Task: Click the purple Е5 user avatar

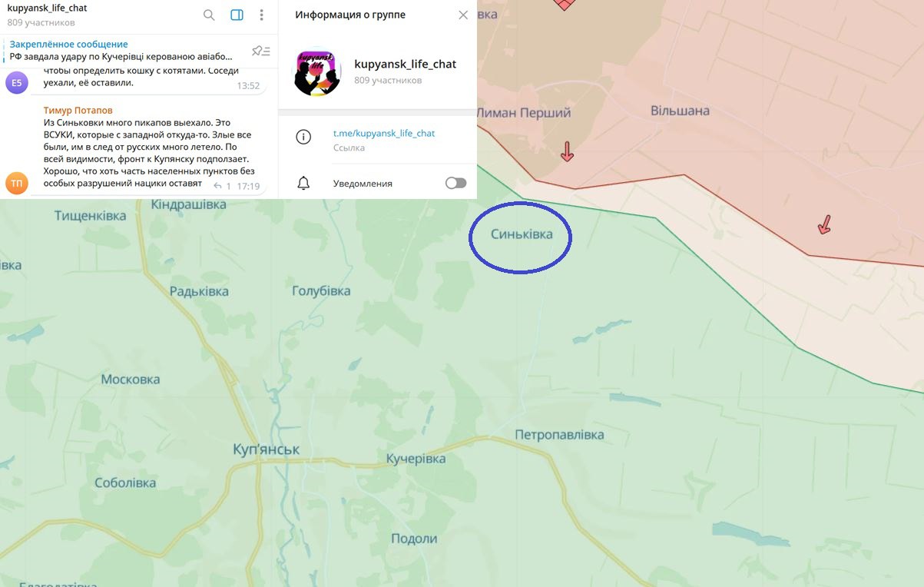Action: pos(17,82)
